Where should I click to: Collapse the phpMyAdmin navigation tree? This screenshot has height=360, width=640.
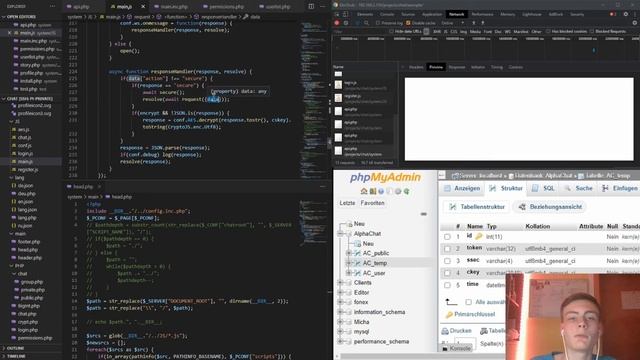coord(424,214)
